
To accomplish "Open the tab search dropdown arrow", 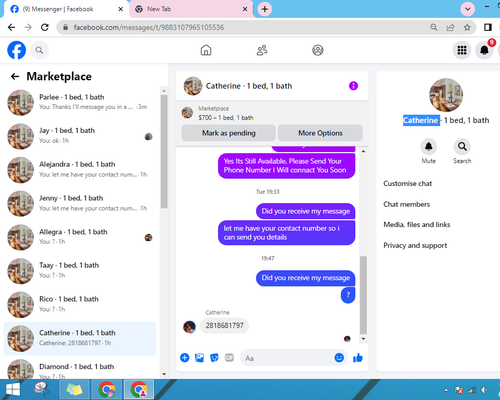I will (x=468, y=9).
